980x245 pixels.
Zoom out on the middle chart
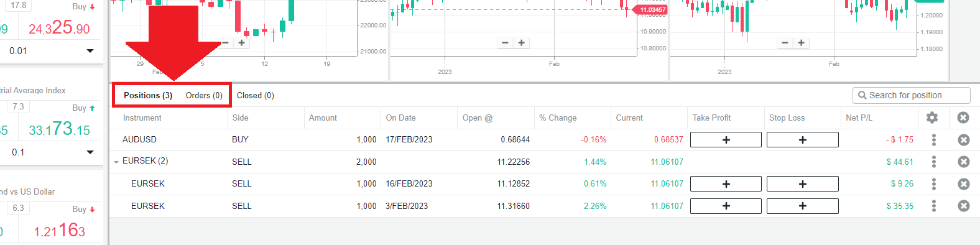click(x=505, y=43)
